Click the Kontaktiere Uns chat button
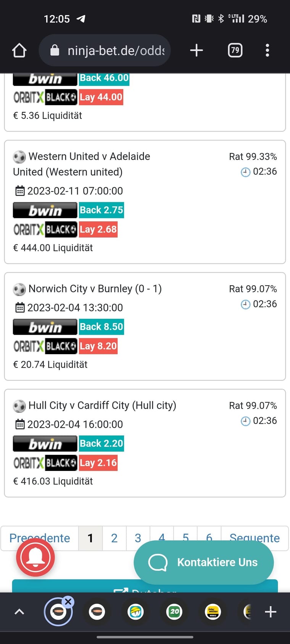This screenshot has height=644, width=290. tap(204, 562)
